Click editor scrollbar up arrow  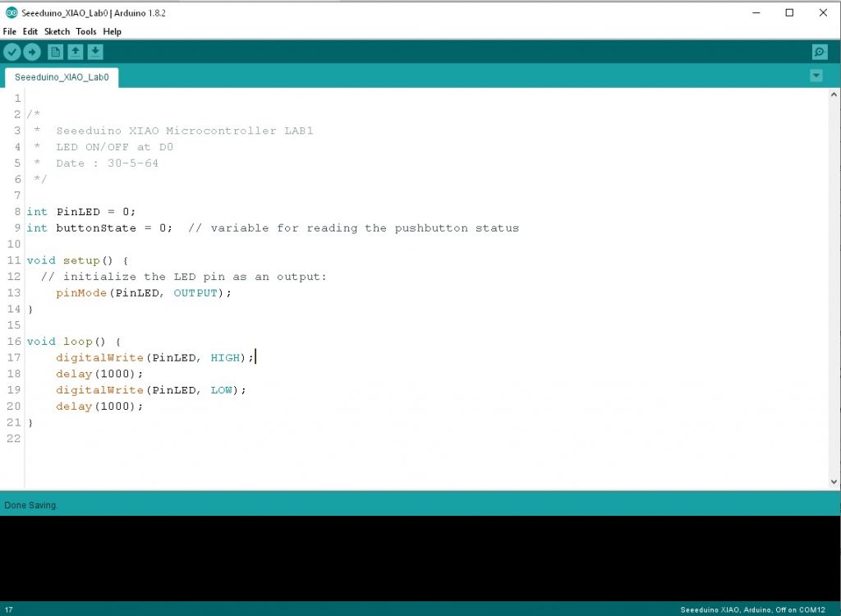834,94
